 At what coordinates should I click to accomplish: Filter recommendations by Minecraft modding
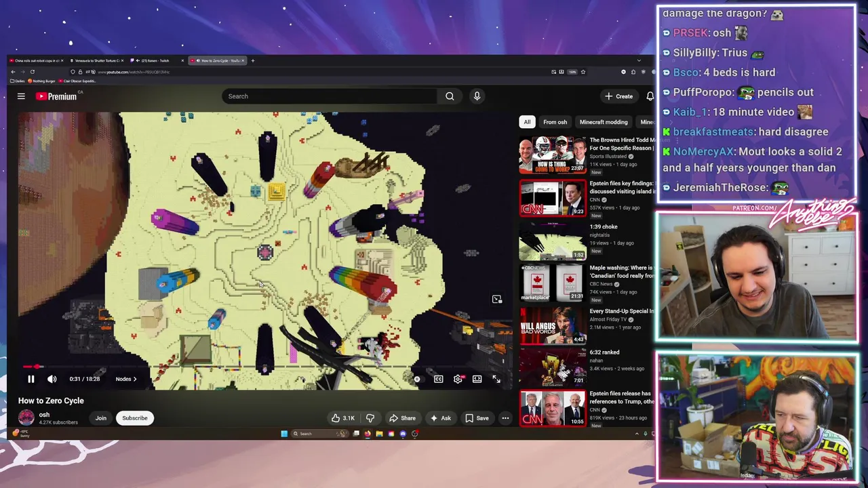coord(604,122)
